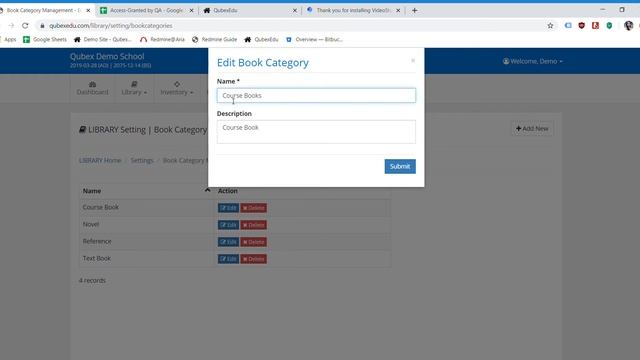Open Redmine@Aria bookmark

pyautogui.click(x=162, y=40)
